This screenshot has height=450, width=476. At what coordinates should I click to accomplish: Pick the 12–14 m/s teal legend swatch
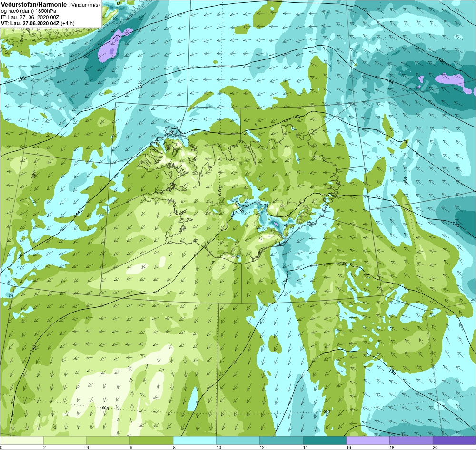[x=281, y=440]
